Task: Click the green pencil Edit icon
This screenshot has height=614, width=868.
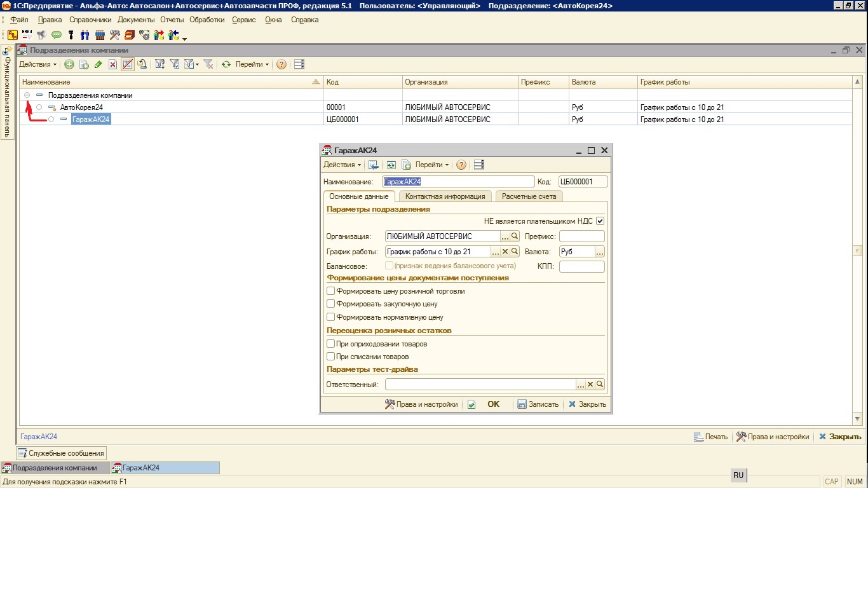Action: tap(98, 64)
